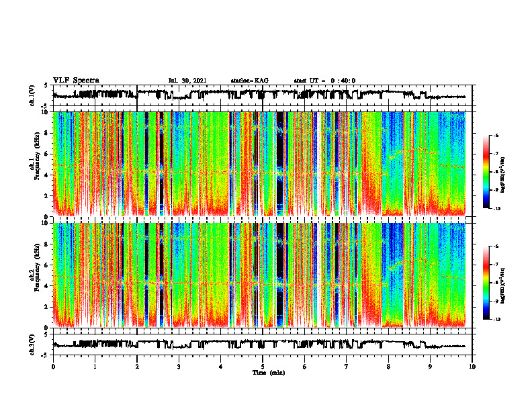Click the "6" tick on the time axis
The height and width of the screenshot is (411, 532).
click(x=305, y=367)
